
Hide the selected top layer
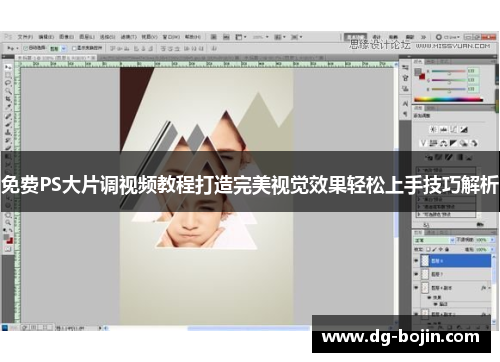416,261
